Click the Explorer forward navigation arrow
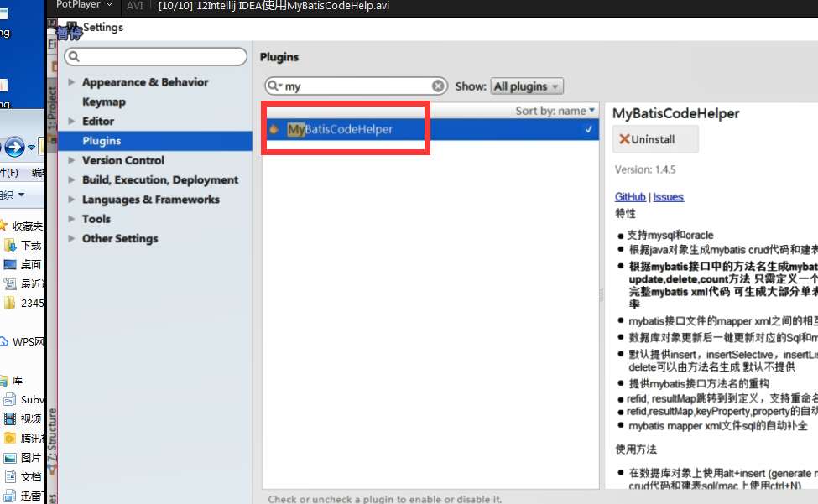Screen dimensions: 818x504 point(14,148)
